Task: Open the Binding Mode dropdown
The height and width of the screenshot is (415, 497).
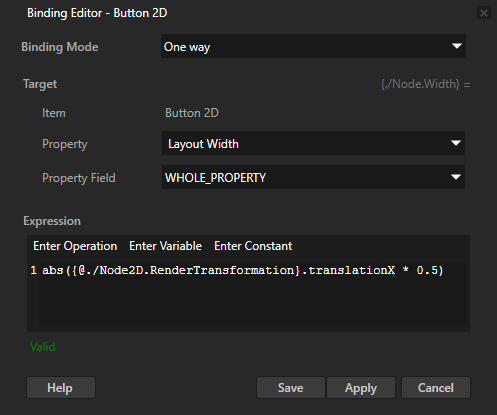Action: pyautogui.click(x=313, y=46)
